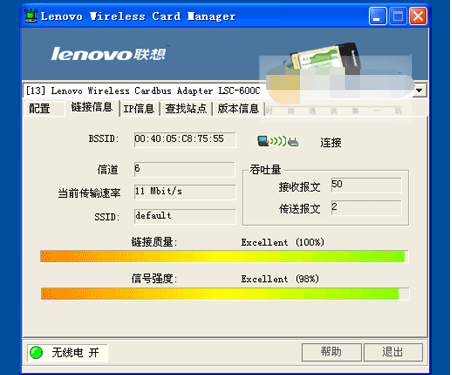Toggle the 无线电 开 radio status
Image resolution: width=452 pixels, height=375 pixels.
click(x=67, y=353)
